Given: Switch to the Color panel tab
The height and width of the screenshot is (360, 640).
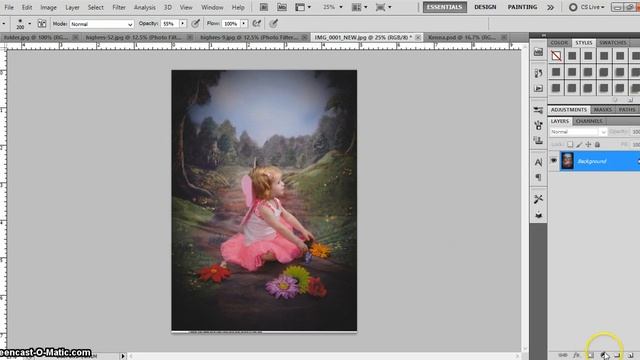Looking at the screenshot, I should click(559, 42).
